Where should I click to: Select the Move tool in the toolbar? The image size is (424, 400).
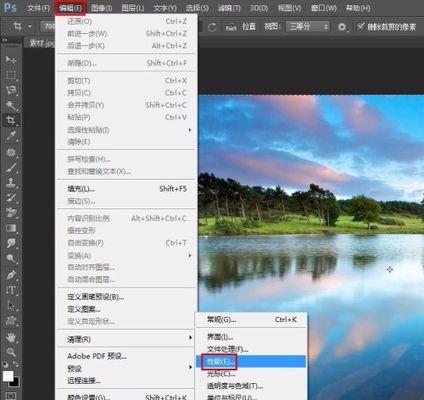tap(11, 60)
